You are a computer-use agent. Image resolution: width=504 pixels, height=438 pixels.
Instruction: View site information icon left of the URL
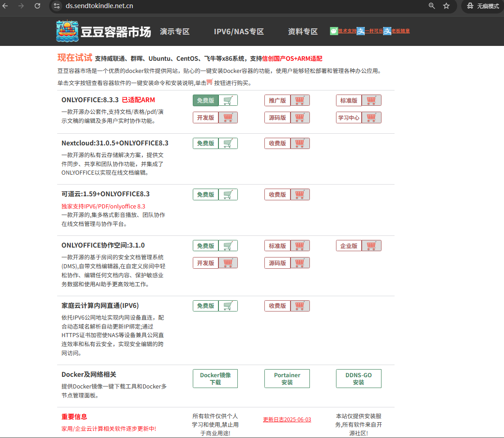coord(57,6)
